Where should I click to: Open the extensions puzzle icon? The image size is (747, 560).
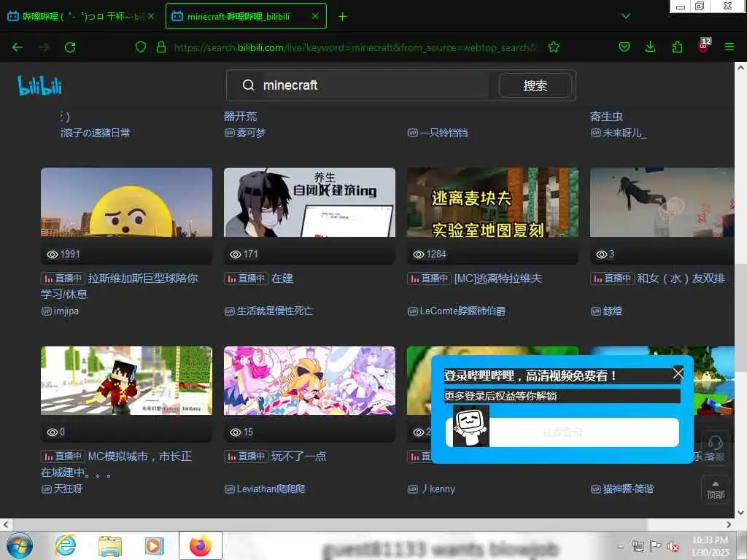[x=677, y=47]
